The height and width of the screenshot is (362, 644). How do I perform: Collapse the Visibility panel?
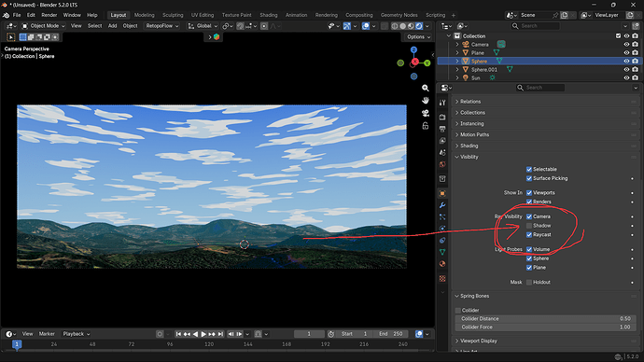[469, 157]
